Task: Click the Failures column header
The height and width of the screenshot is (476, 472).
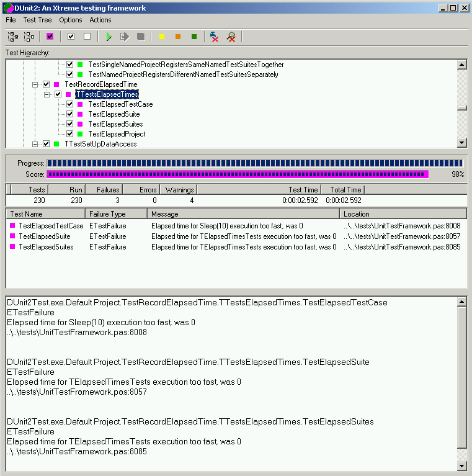Action: (104, 190)
